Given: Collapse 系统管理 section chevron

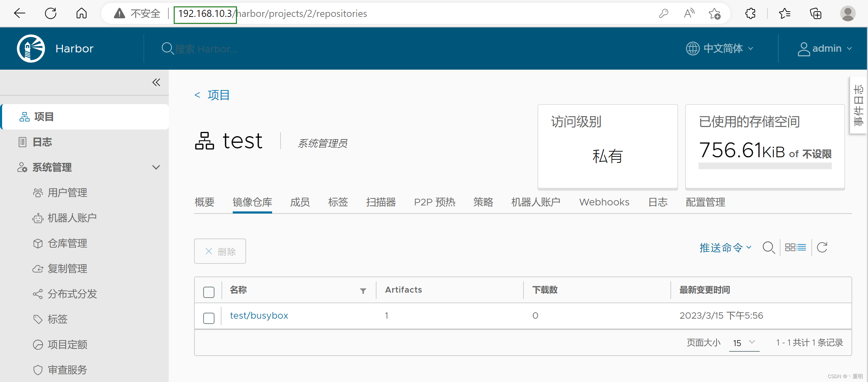Looking at the screenshot, I should click(x=156, y=167).
